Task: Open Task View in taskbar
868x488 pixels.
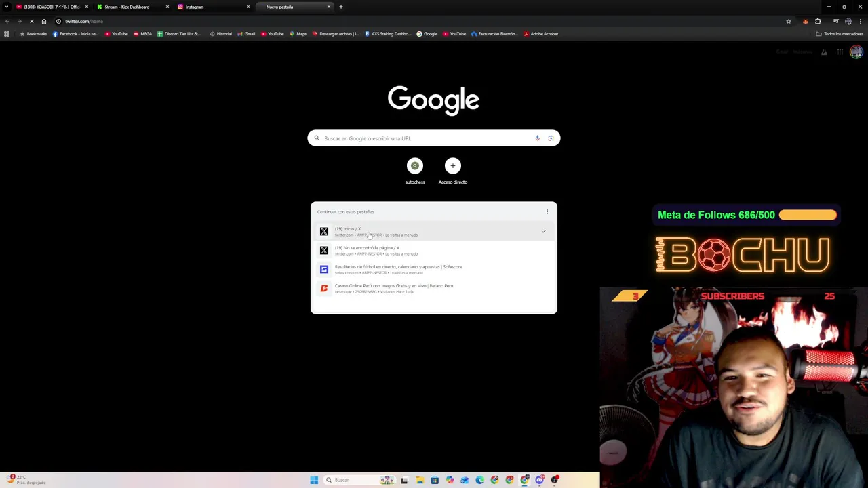Action: [x=404, y=480]
